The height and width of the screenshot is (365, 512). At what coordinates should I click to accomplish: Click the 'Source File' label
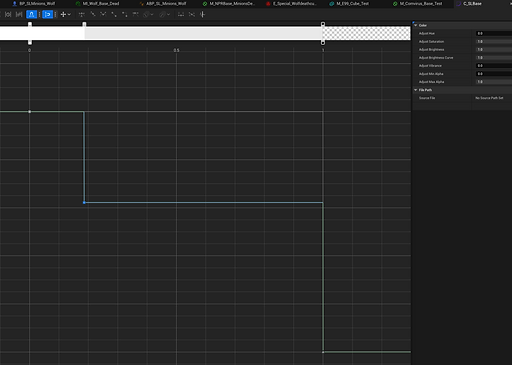[427, 98]
